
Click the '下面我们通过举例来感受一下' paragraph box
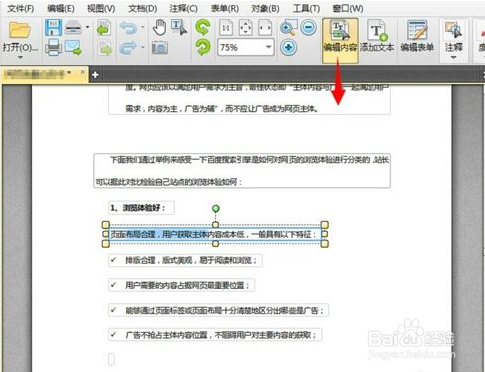242,171
